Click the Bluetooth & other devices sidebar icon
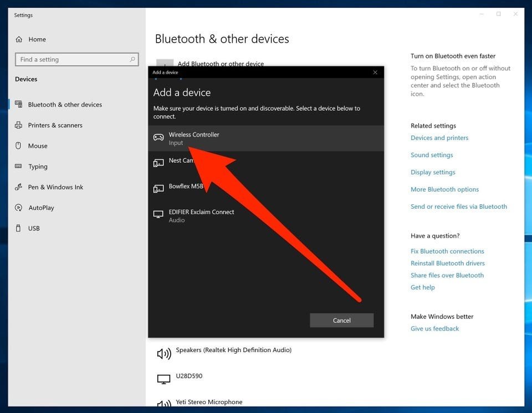Screen dimensions: 532x413 (x=19, y=105)
